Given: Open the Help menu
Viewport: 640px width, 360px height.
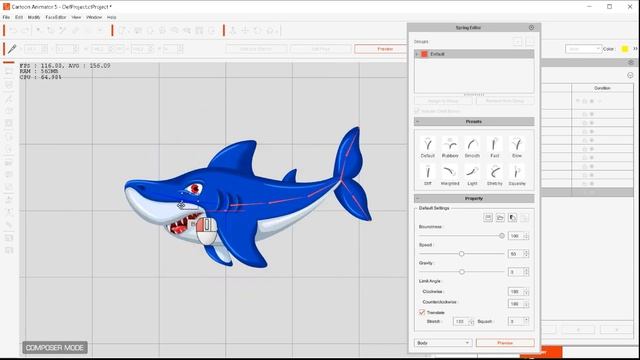Looking at the screenshot, I should 111,18.
